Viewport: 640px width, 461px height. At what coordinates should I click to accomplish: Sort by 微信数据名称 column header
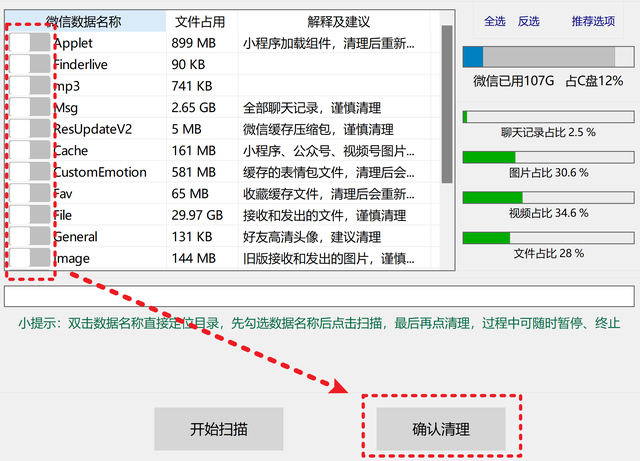coord(86,22)
